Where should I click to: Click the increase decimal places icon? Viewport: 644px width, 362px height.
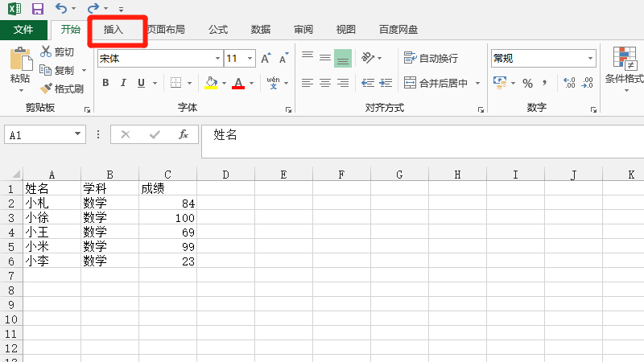pyautogui.click(x=569, y=83)
